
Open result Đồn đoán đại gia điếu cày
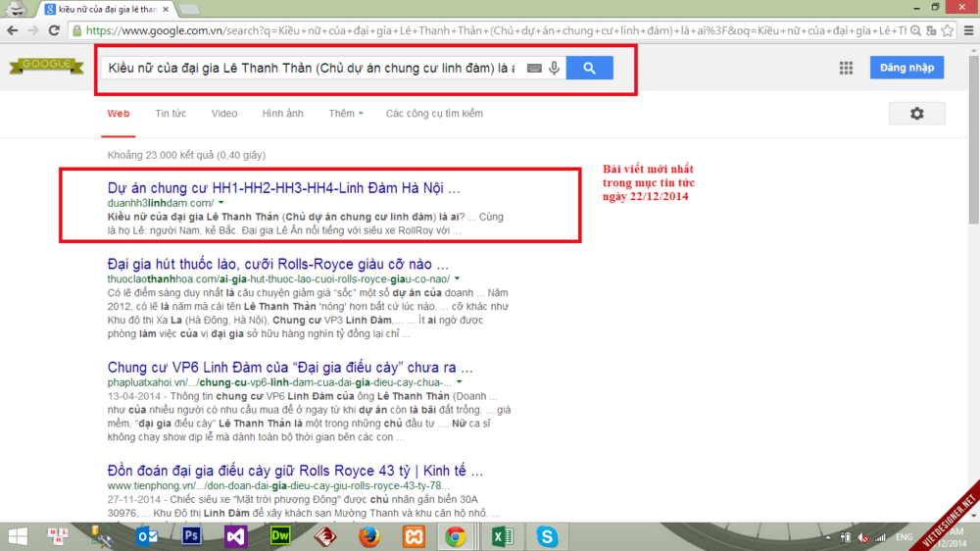[295, 471]
